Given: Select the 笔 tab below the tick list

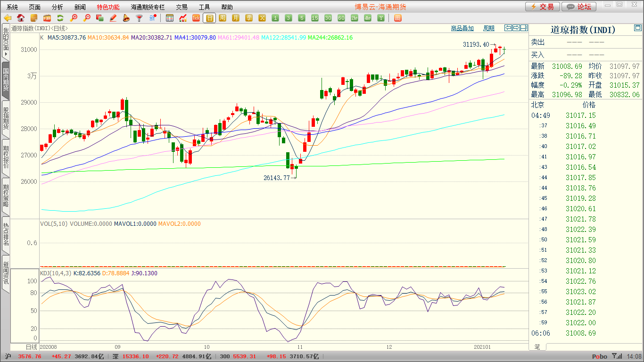Looking at the screenshot, I should [x=537, y=347].
